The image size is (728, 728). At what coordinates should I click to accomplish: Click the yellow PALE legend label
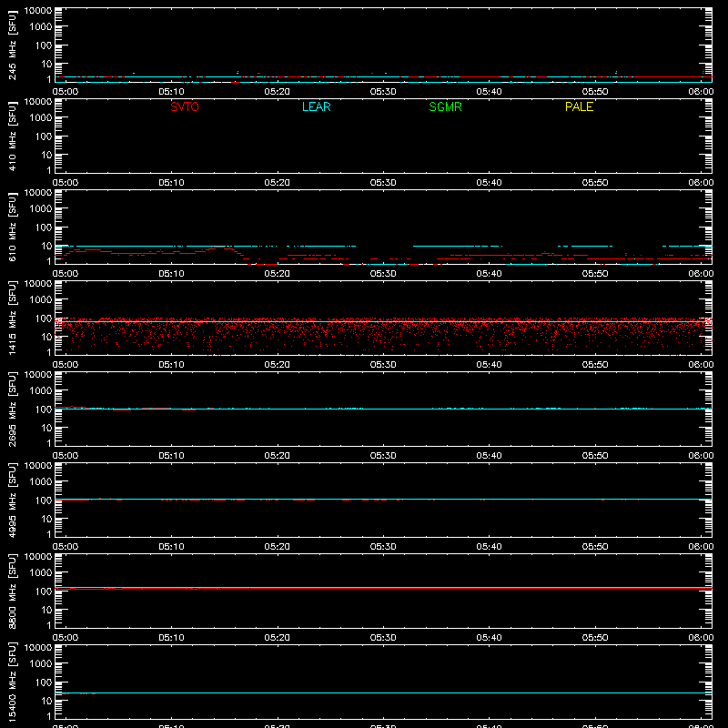coord(579,106)
